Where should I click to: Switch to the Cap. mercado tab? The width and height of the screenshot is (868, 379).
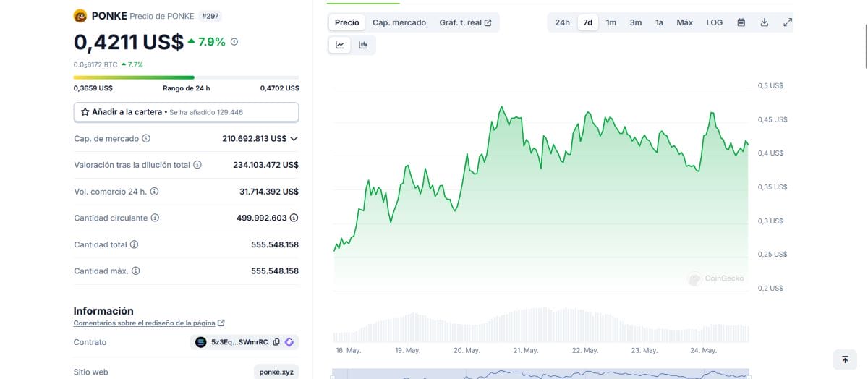[399, 22]
